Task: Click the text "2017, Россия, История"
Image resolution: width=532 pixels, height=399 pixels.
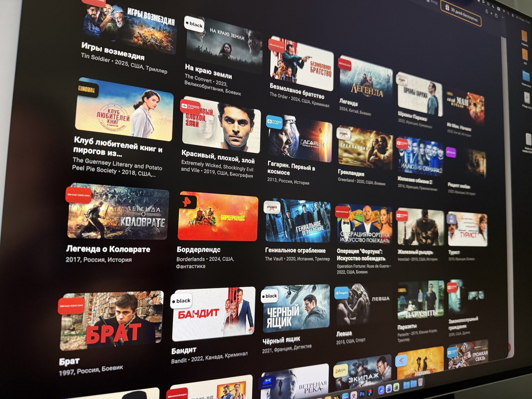Action: [99, 260]
